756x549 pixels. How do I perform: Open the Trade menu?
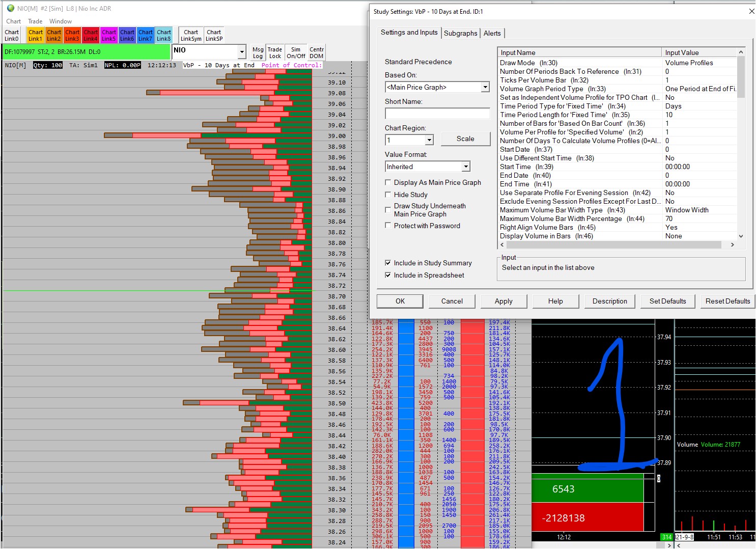click(x=35, y=21)
